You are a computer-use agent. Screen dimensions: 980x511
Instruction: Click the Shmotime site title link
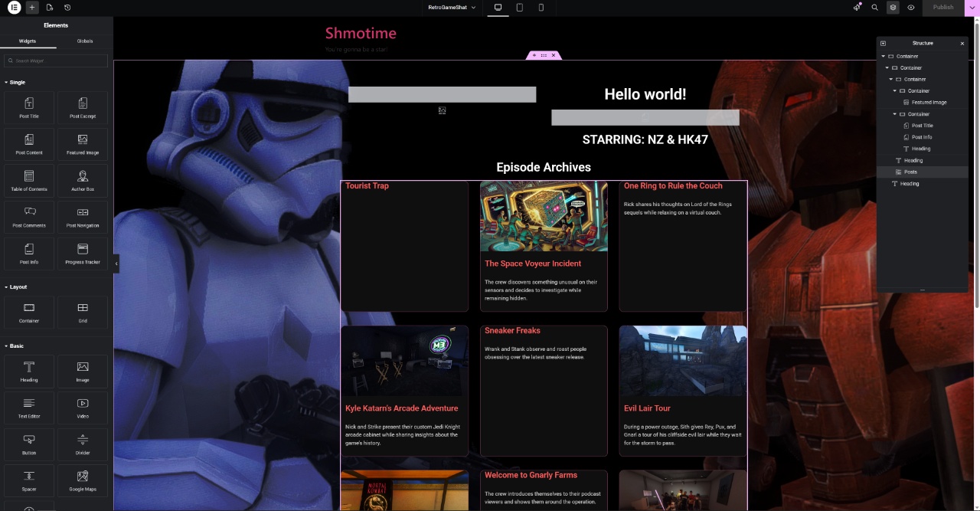pyautogui.click(x=361, y=33)
